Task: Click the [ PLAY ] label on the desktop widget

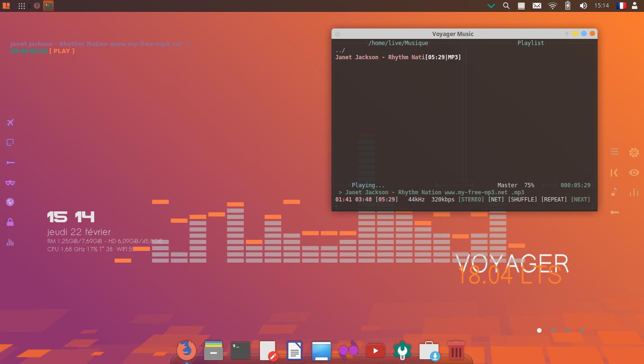Action: click(x=62, y=51)
